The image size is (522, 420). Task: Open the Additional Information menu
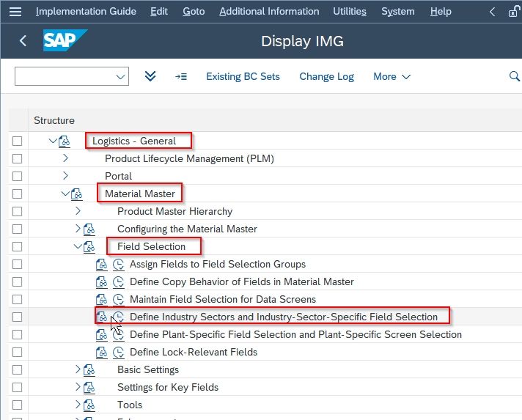[x=269, y=12]
